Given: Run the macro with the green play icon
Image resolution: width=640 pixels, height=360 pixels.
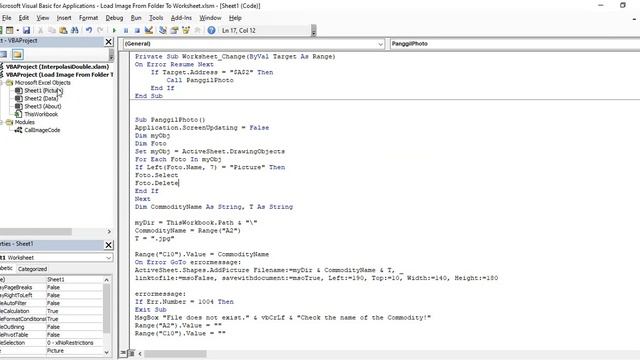Looking at the screenshot, I should tap(114, 30).
